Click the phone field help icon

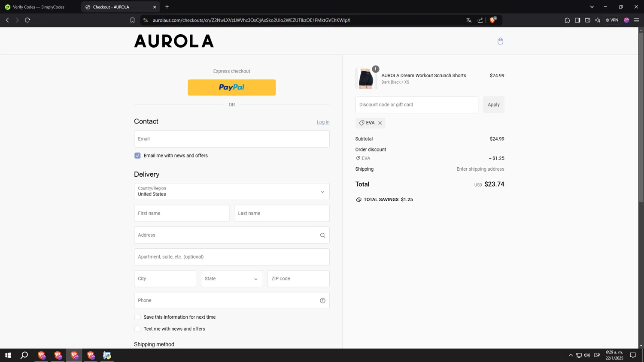[x=322, y=301]
